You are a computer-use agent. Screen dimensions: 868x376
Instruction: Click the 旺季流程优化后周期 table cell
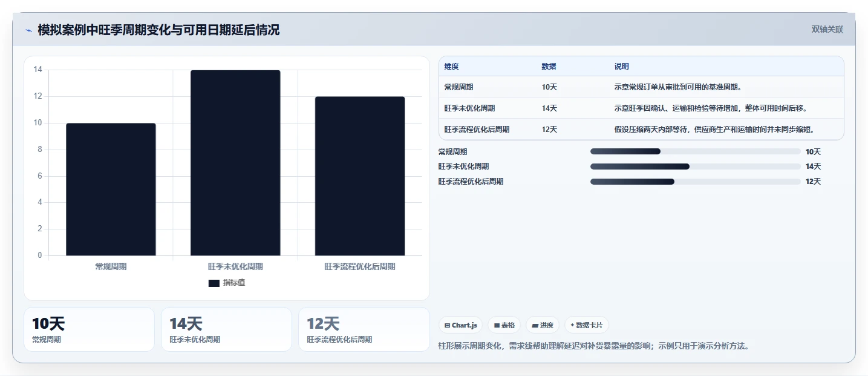(x=477, y=130)
